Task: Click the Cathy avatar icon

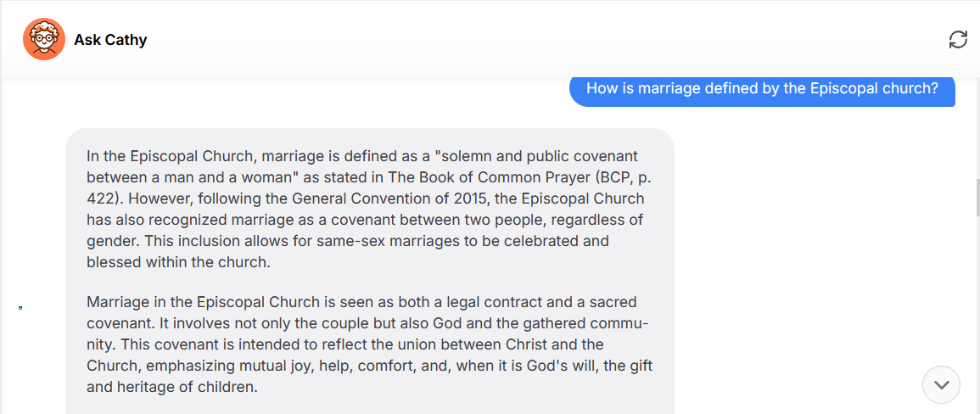Action: (44, 39)
